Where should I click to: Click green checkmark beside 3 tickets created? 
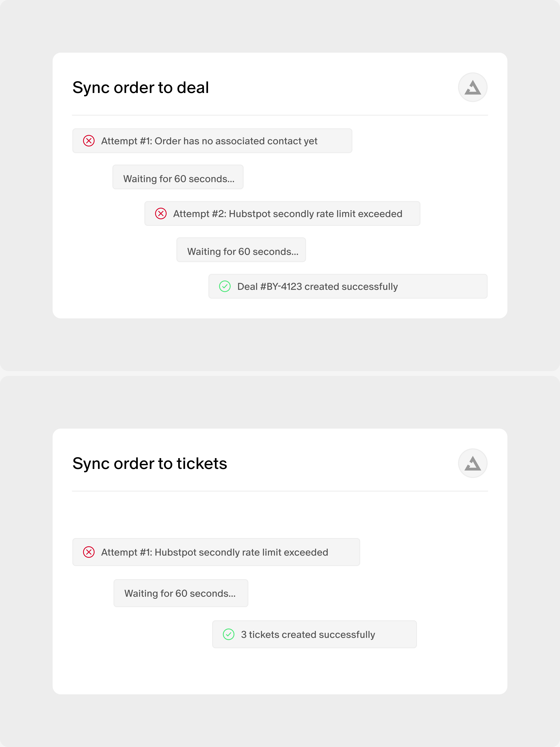[228, 634]
